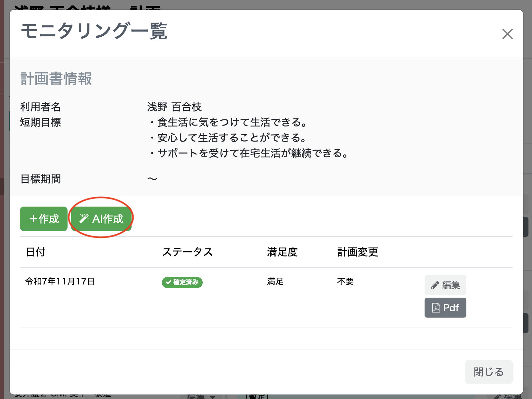The image size is (532, 399).
Task: Select the pencil icon on the 編集 button
Action: (435, 285)
